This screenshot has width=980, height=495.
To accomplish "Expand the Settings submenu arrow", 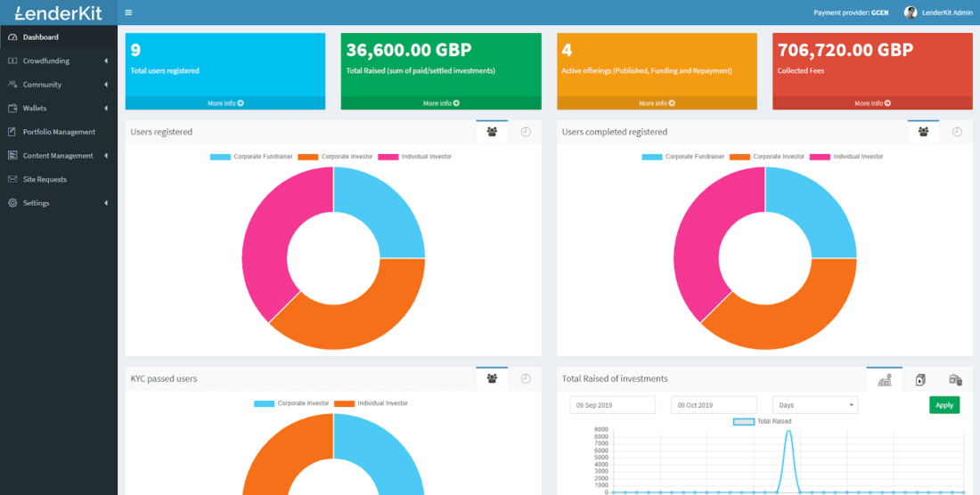I will coord(106,203).
